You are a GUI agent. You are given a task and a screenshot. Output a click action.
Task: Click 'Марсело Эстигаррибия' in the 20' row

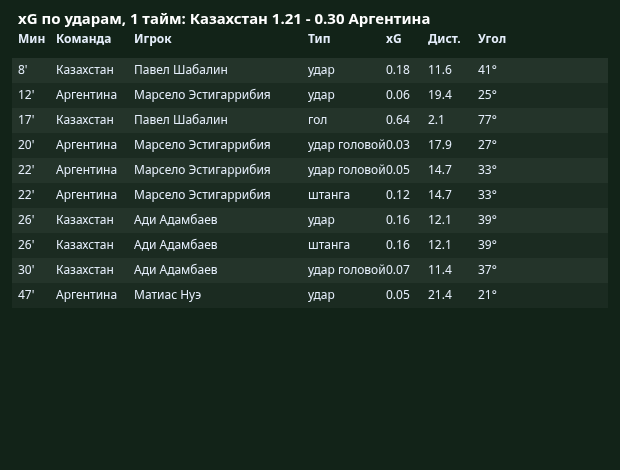[202, 145]
